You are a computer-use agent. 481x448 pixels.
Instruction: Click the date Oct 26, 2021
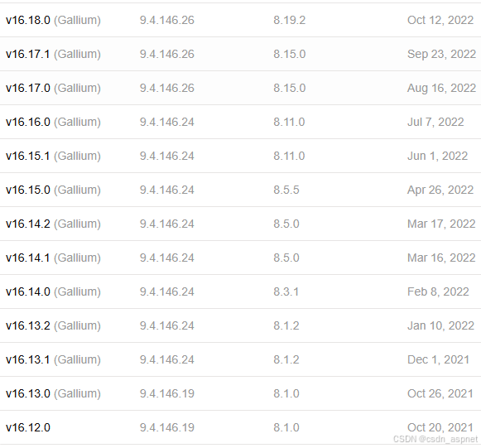(x=440, y=394)
